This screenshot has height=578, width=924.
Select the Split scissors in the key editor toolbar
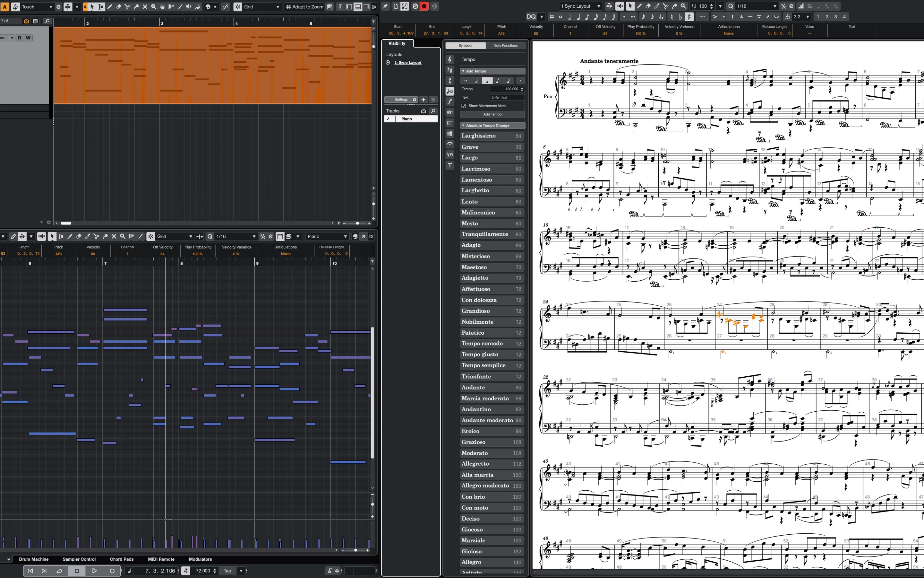coord(96,236)
